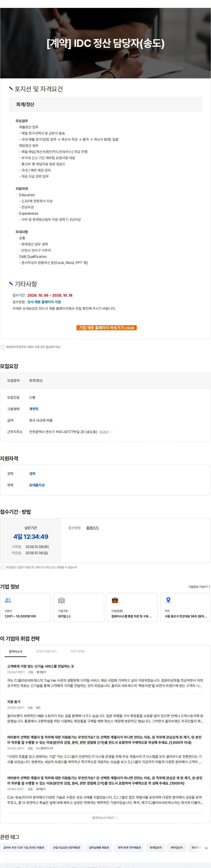Open the 2018년 상반기 앱개발자 essay entry
Viewport: 211px width, 868px height.
(105, 790)
